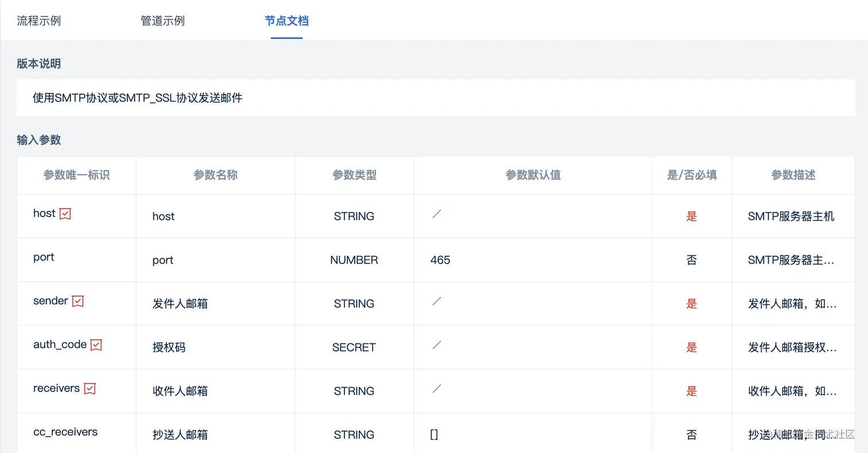Screen dimensions: 868x453
Task: Click the 参数默认值 column header
Action: [x=533, y=175]
